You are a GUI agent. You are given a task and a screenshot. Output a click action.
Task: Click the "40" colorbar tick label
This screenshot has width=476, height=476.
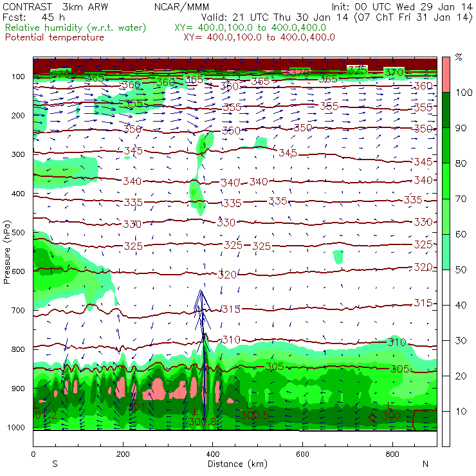point(461,305)
